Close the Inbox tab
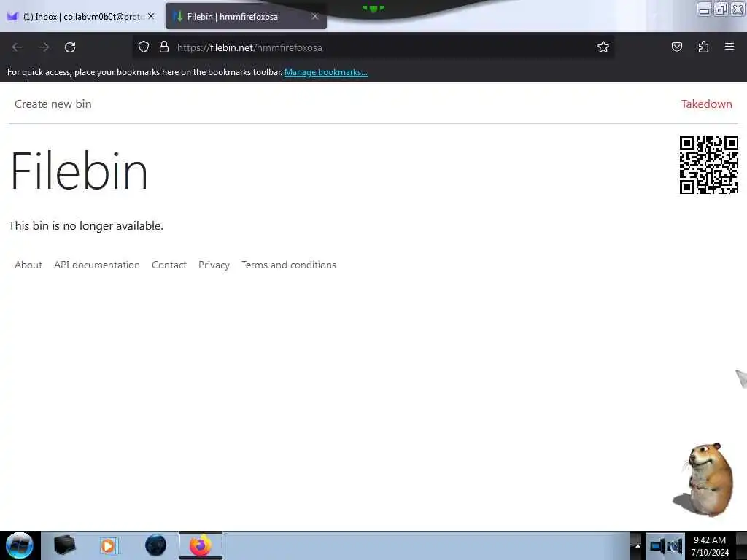Viewport: 747px width, 560px height. (151, 16)
